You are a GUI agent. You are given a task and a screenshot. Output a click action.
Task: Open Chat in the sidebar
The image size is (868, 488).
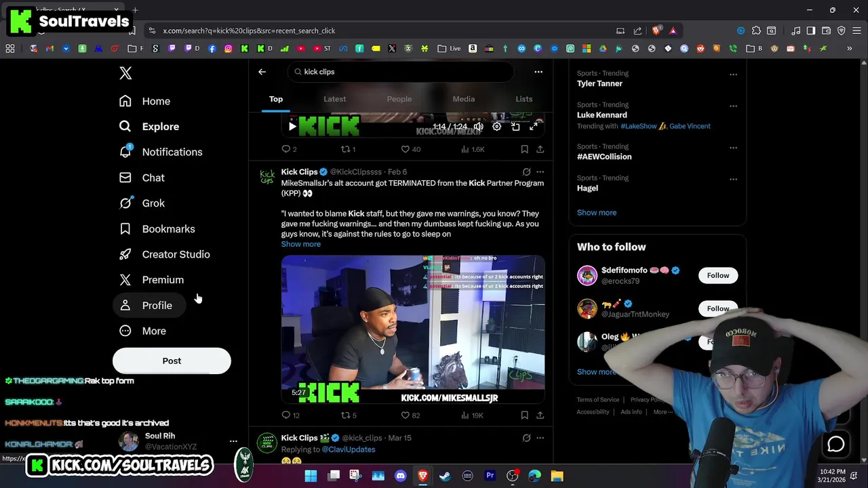point(142,178)
